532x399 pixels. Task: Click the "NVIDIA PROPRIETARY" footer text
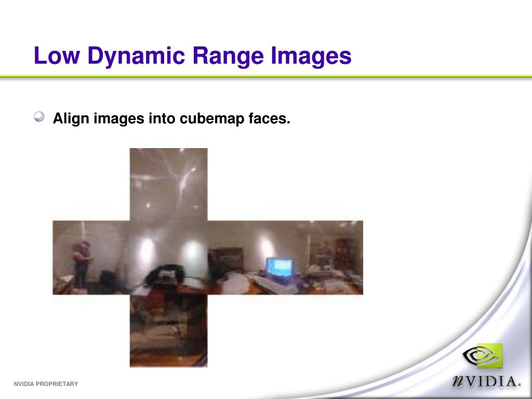pyautogui.click(x=46, y=384)
